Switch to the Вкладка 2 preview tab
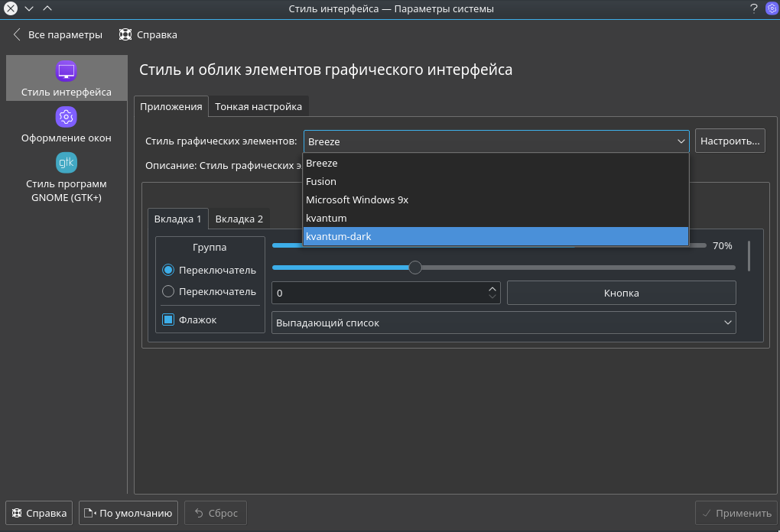The image size is (780, 532). (x=239, y=219)
